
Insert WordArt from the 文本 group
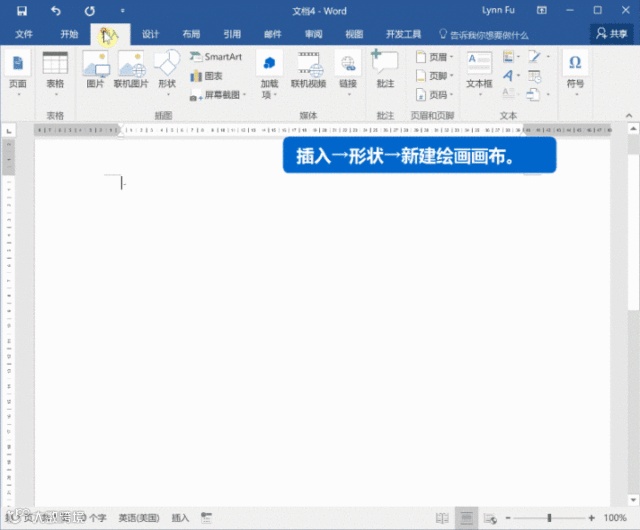click(x=511, y=76)
